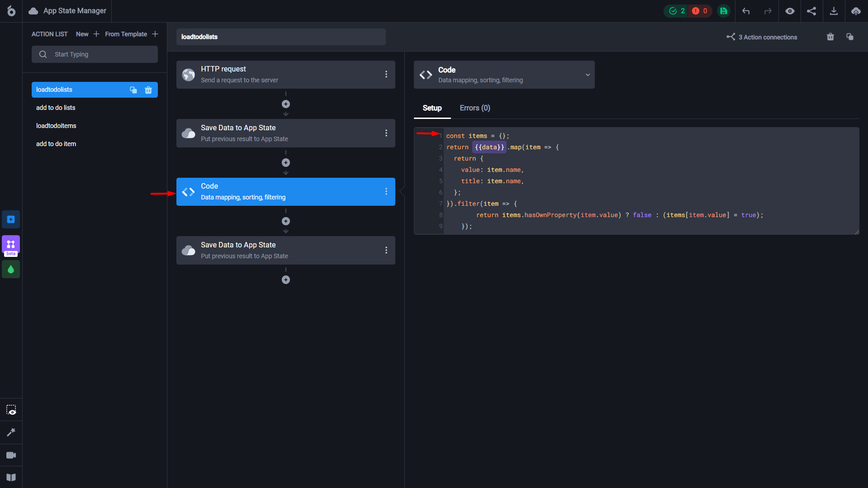Select the green droplet icon in the sidebar

point(11,269)
